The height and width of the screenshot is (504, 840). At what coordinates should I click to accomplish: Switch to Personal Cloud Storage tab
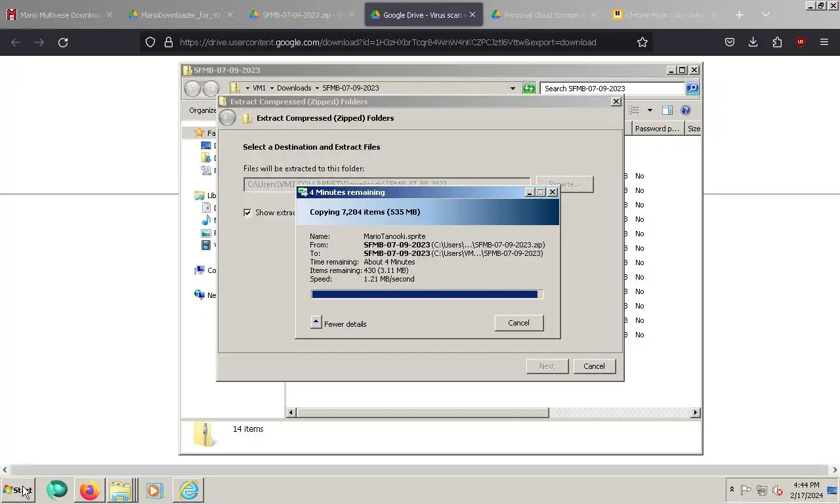545,14
